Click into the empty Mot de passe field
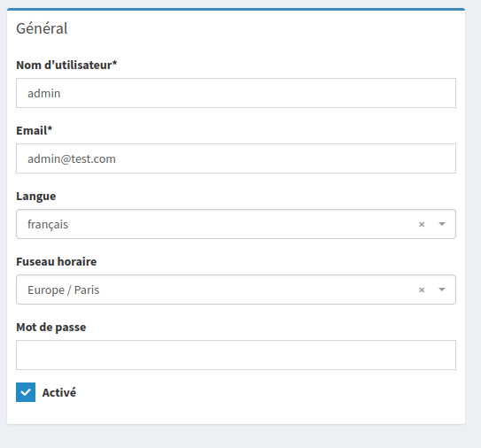481x448 pixels. (236, 355)
